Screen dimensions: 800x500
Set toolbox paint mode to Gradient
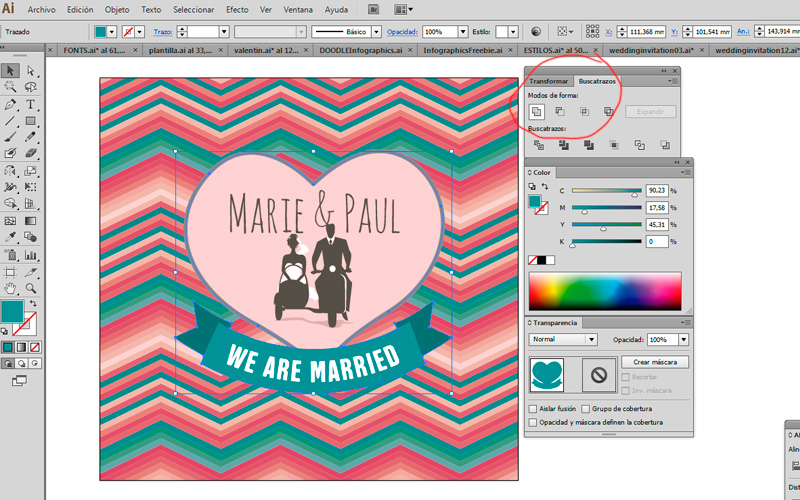[x=21, y=347]
